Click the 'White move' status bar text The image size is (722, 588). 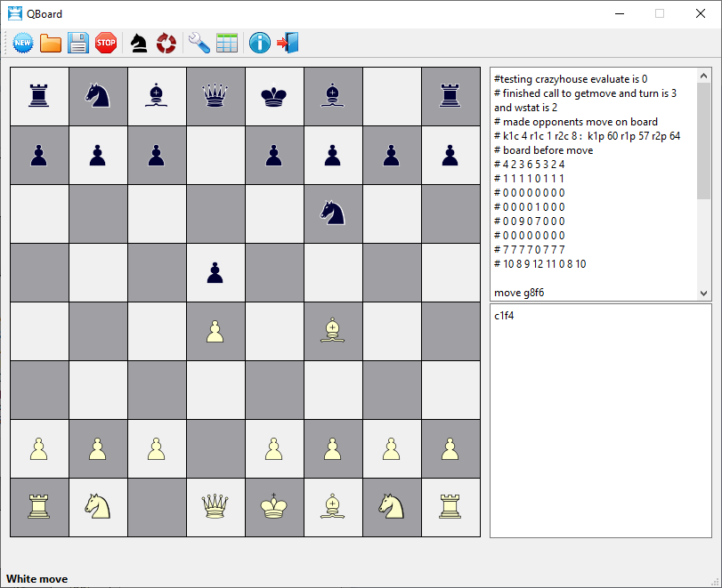point(37,579)
